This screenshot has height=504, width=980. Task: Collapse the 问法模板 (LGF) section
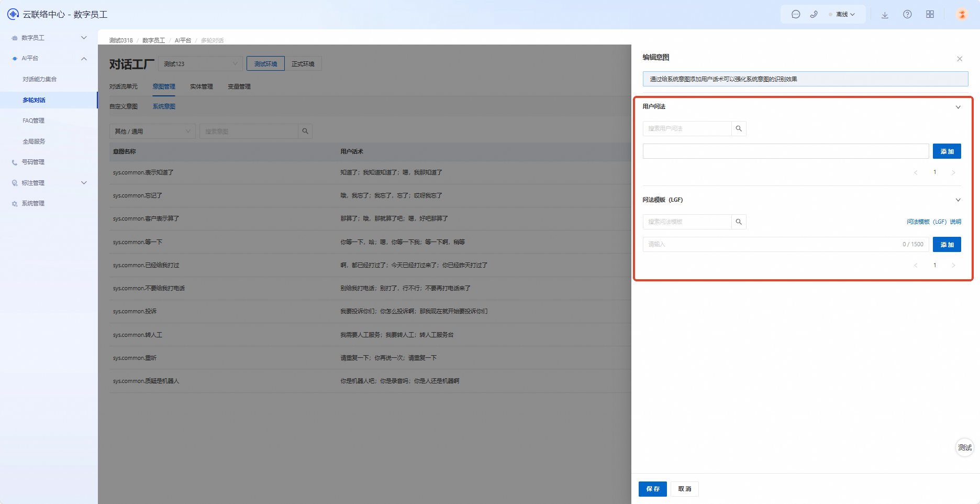click(958, 200)
